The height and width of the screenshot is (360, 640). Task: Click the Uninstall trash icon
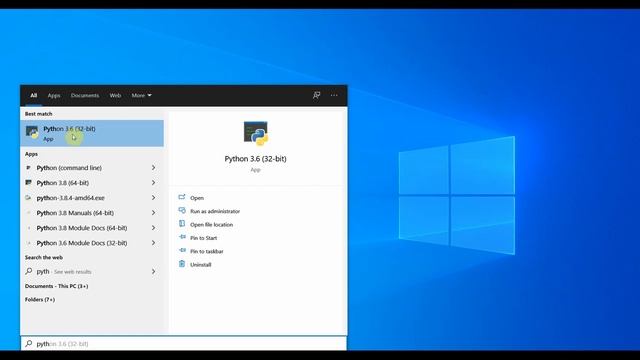click(182, 264)
